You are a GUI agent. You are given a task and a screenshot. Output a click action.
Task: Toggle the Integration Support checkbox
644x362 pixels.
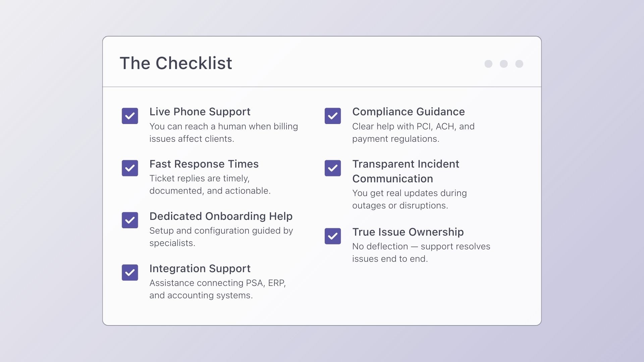130,273
